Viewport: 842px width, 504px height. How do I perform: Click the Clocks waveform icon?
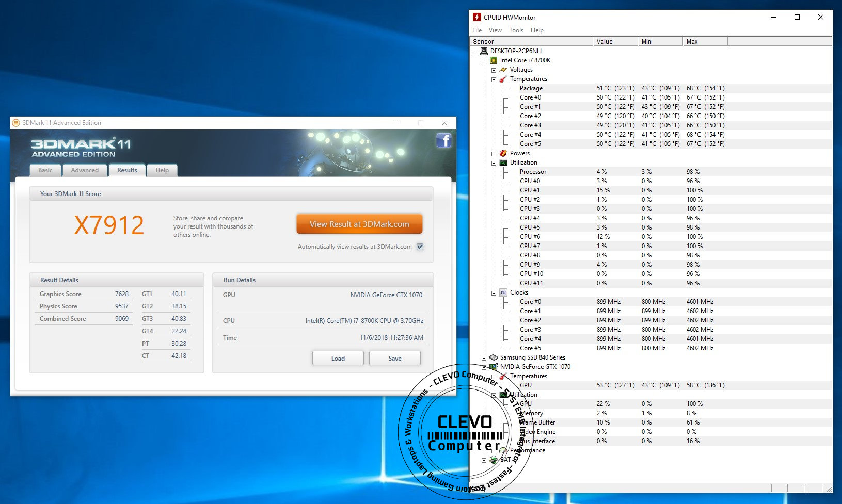click(503, 292)
